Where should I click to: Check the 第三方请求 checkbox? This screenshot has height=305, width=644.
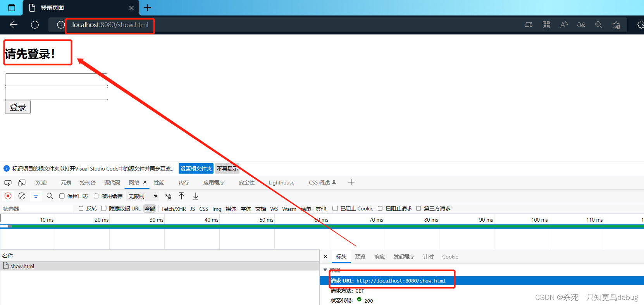pos(418,209)
